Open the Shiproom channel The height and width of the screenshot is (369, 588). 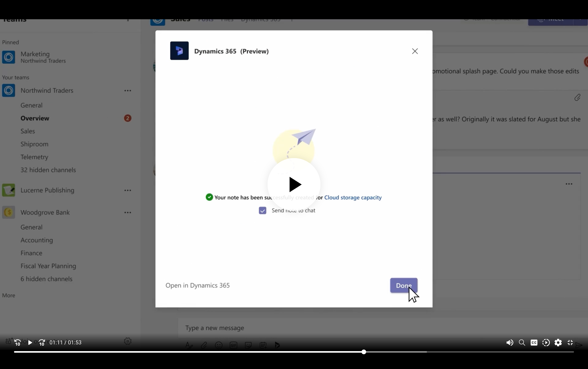coord(34,144)
